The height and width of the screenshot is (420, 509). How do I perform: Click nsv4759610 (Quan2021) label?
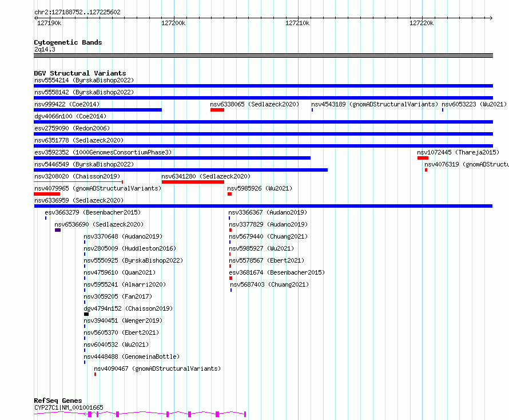[120, 272]
